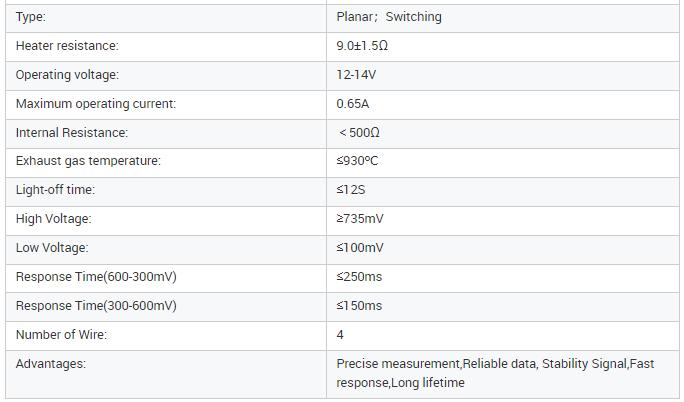684x402 pixels.
Task: Select the '9.0±1.5Ω' heater resistance value
Action: coord(362,46)
